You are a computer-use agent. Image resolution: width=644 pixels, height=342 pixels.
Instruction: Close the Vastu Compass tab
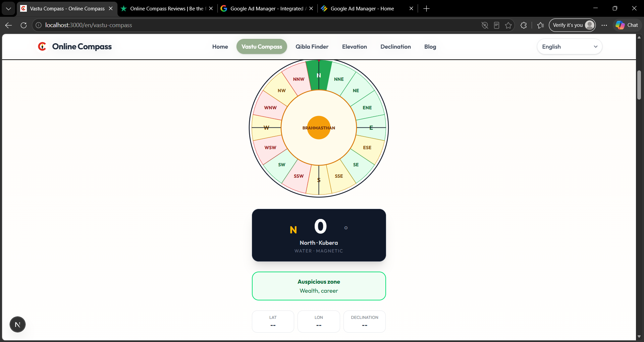[x=111, y=8]
